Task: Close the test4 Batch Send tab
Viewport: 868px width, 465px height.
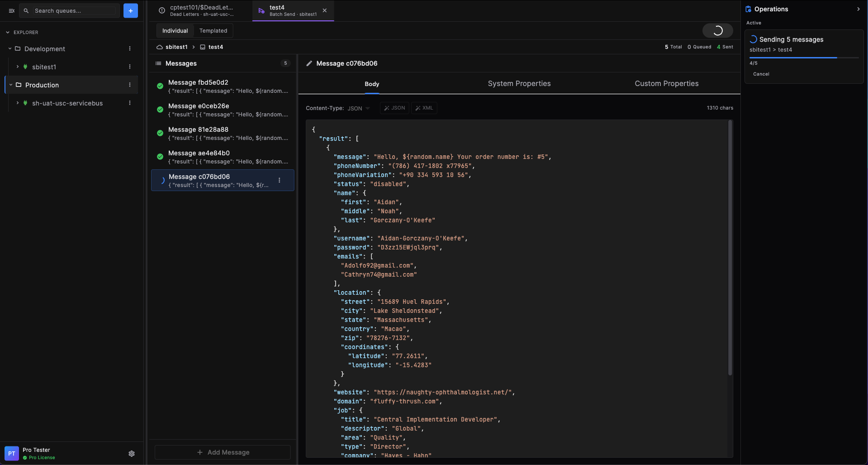Action: click(x=324, y=10)
